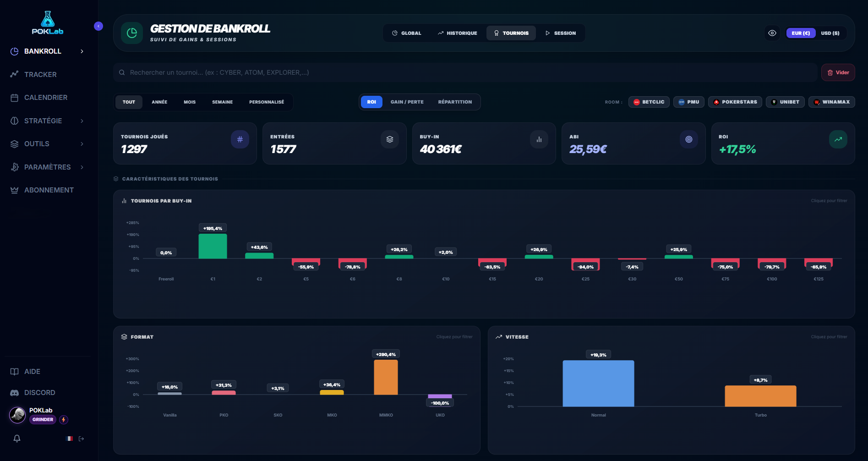Click the hash icon on Tournois Joués card
This screenshot has width=868, height=461.
240,139
